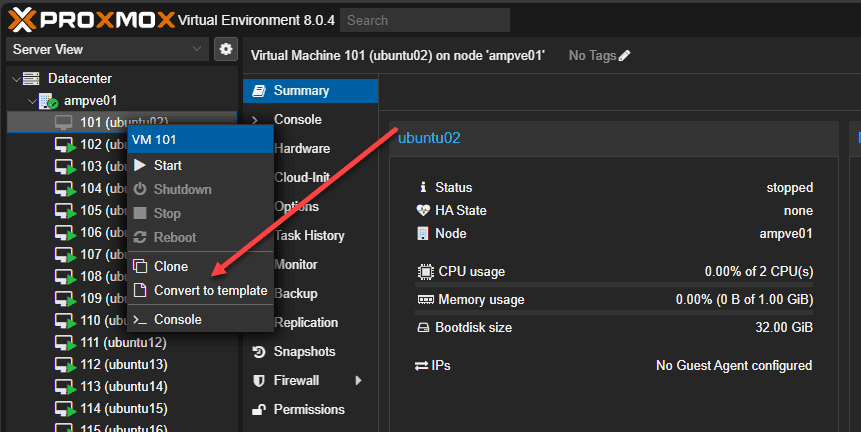
Task: Expand the Firewall submenu arrow
Action: point(358,380)
